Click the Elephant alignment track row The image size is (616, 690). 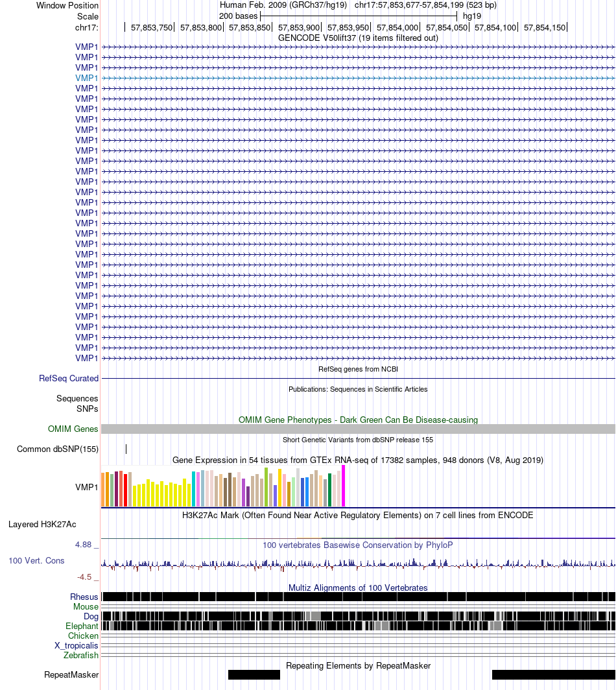pyautogui.click(x=358, y=626)
